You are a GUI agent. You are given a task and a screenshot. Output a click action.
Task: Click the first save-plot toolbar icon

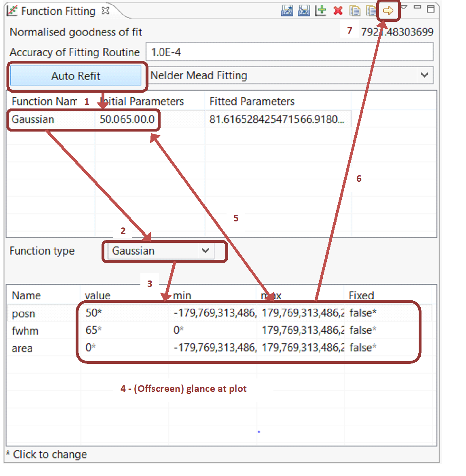(x=287, y=11)
